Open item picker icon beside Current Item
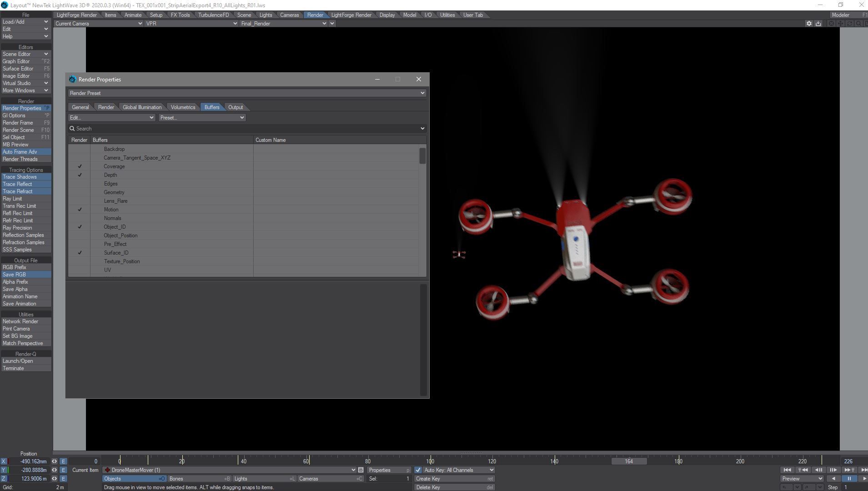The height and width of the screenshot is (491, 868). tap(361, 470)
